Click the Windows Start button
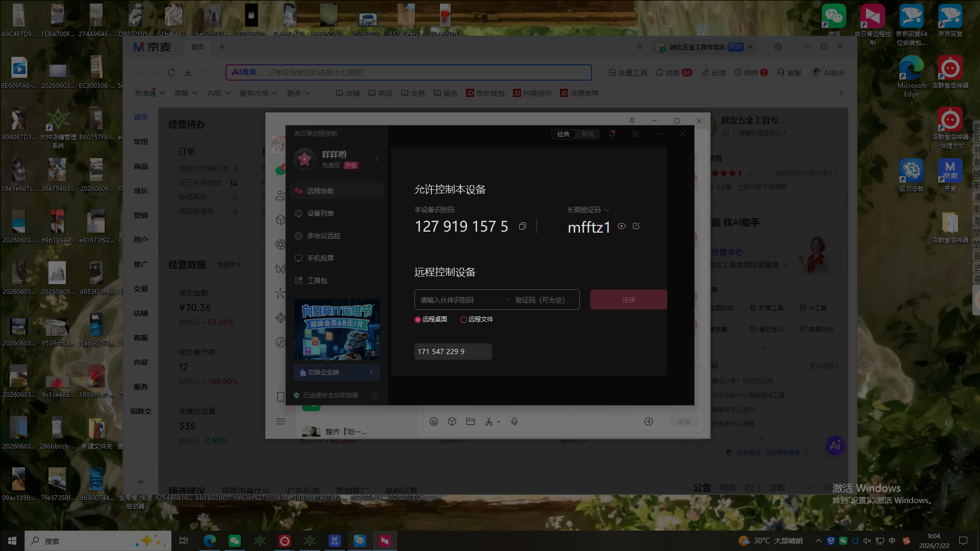 (12, 541)
